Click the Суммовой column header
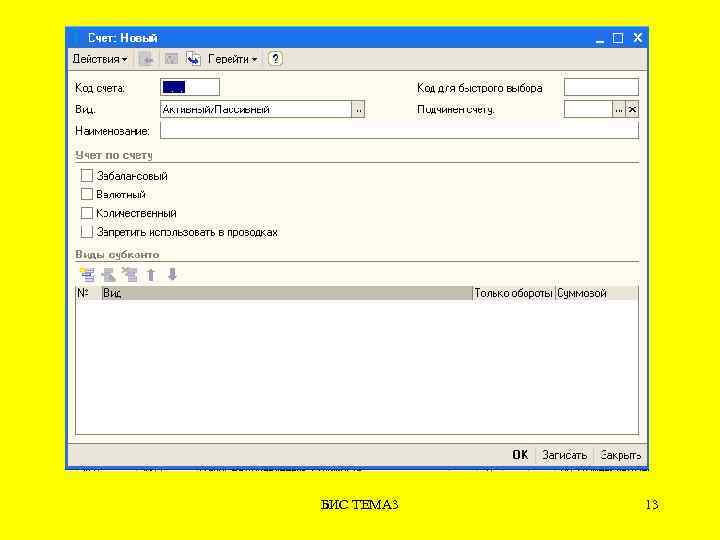 click(596, 293)
